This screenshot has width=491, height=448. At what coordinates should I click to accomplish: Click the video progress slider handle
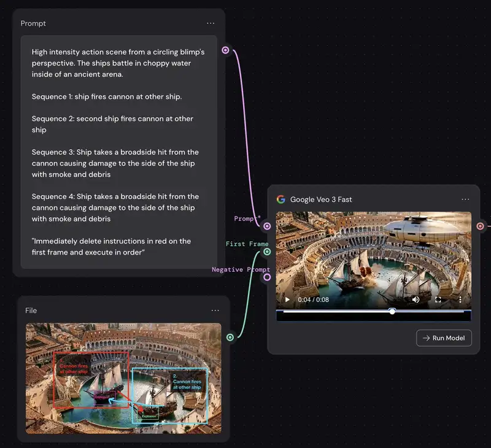(392, 311)
